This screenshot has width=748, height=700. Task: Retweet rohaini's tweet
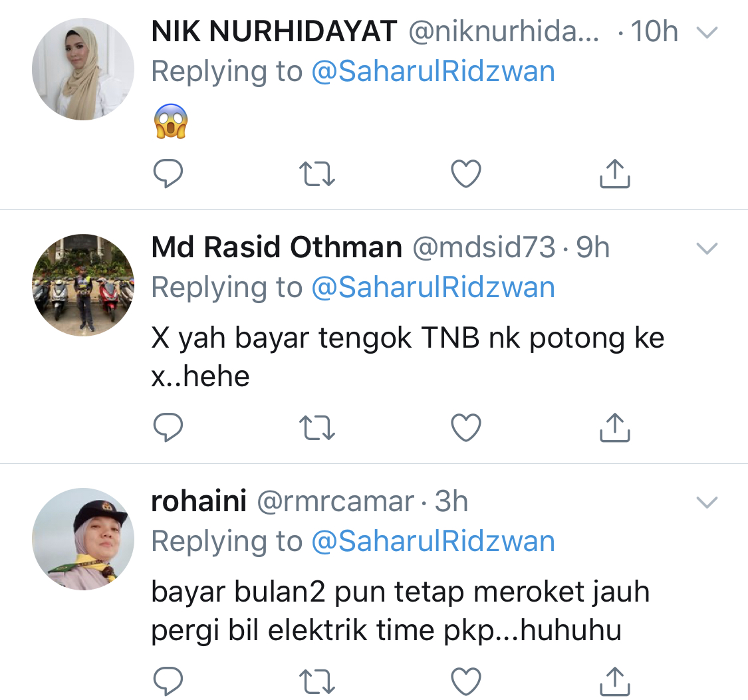click(317, 681)
